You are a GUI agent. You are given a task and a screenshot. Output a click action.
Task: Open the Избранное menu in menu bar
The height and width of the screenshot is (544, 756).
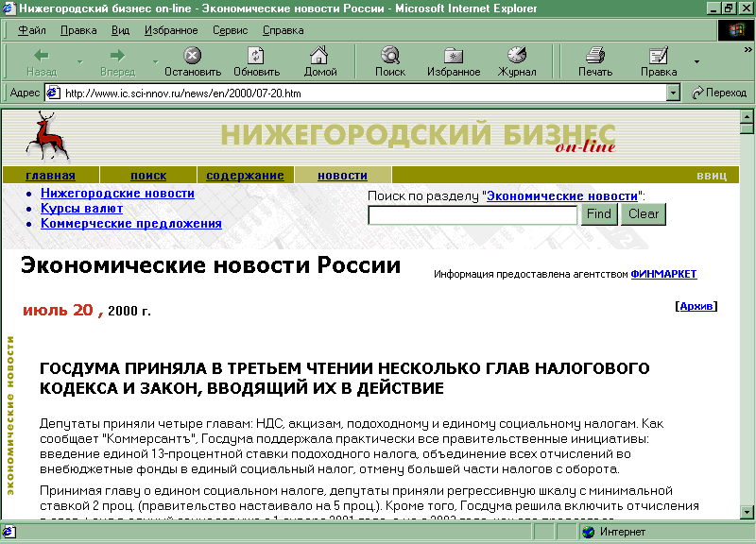pos(171,30)
